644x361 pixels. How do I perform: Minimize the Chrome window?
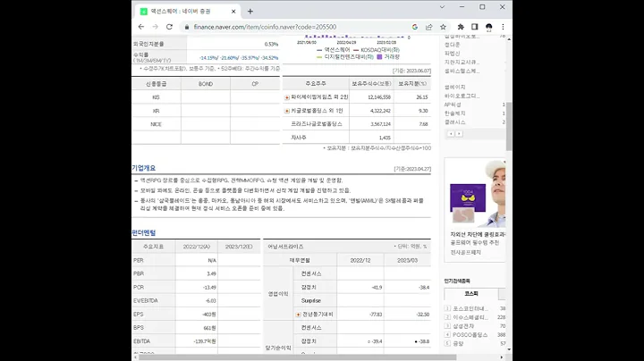[x=462, y=7]
